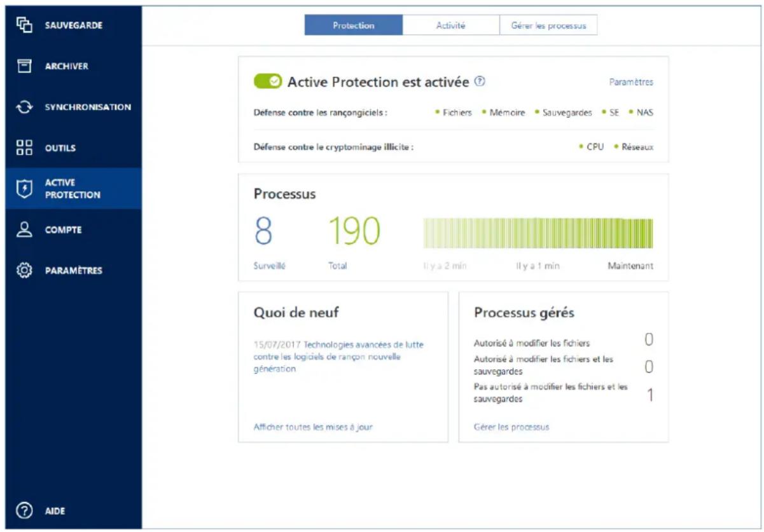Click Autorisé à modifier fichiers et sauvegardes row
The width and height of the screenshot is (764, 532).
[x=564, y=365]
